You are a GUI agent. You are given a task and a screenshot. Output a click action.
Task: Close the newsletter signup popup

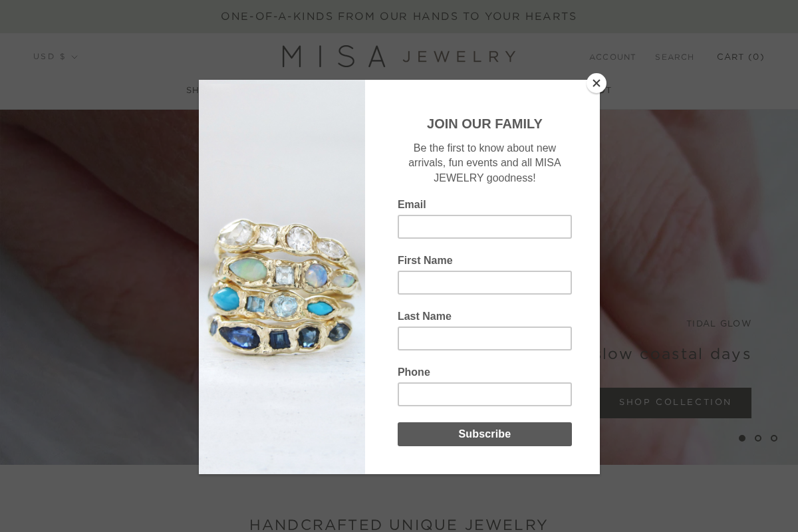597,83
